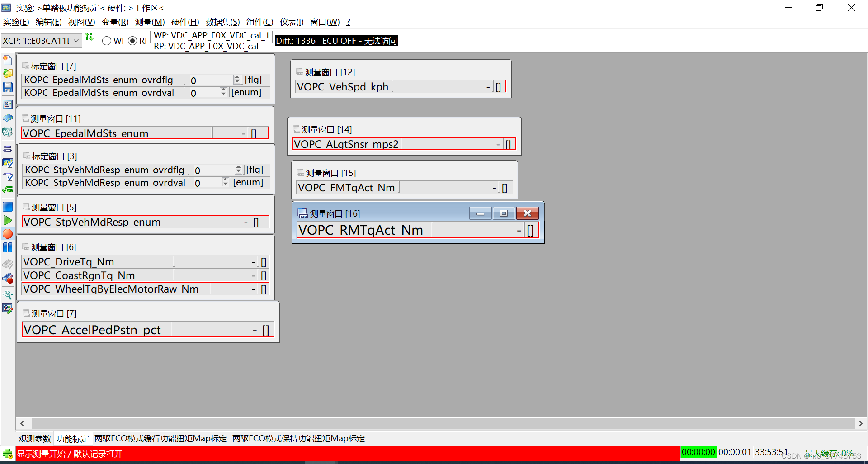This screenshot has width=868, height=464.
Task: Select the VOPC_CoastRgnTq_Nm row
Action: [x=145, y=275]
